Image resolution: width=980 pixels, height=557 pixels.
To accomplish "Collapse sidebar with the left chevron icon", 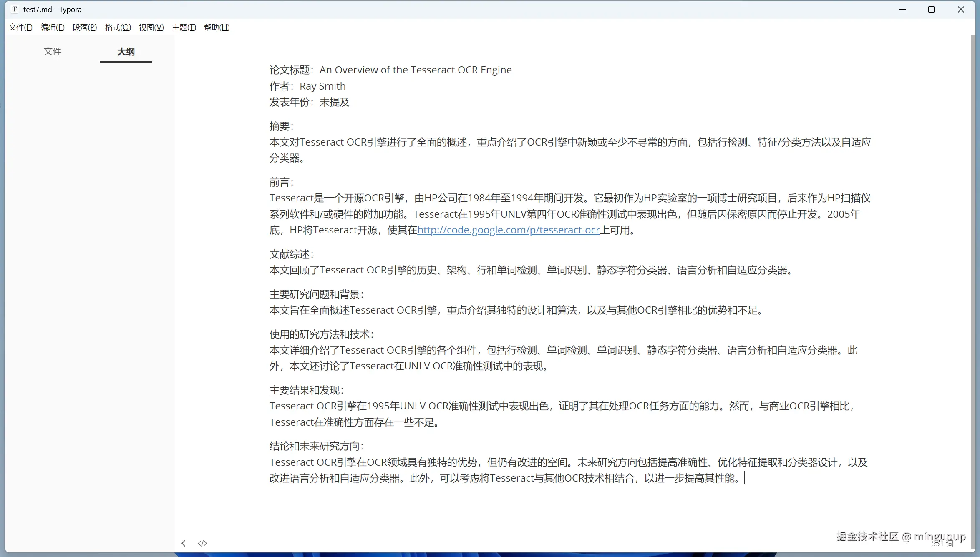I will click(x=184, y=543).
